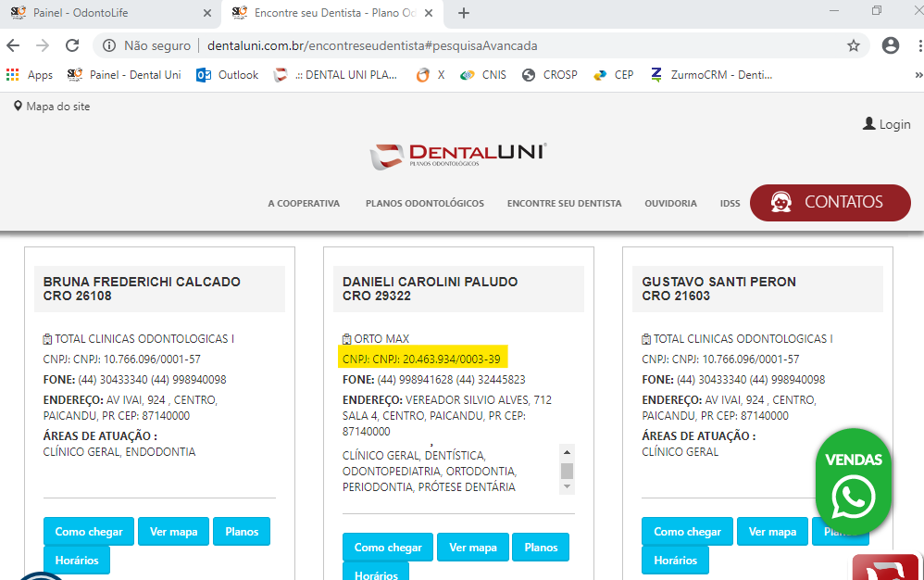Click highlighted CNPJ 20.463.934/0003-39
924x580 pixels.
[x=422, y=359]
